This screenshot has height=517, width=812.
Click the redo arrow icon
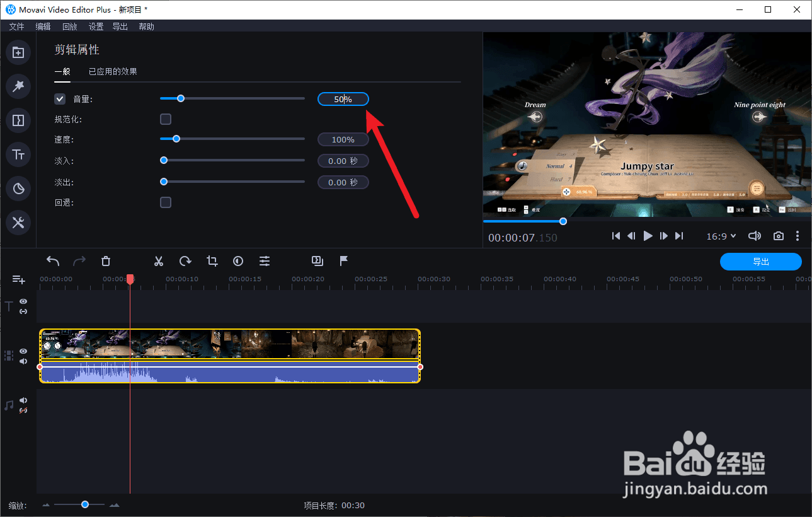point(79,261)
